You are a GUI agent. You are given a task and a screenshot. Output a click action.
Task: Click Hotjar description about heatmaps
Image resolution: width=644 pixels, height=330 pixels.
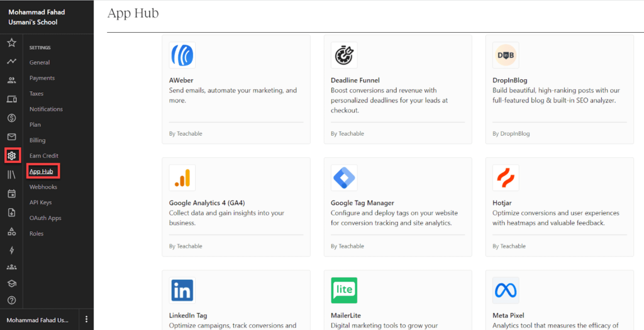tap(556, 218)
